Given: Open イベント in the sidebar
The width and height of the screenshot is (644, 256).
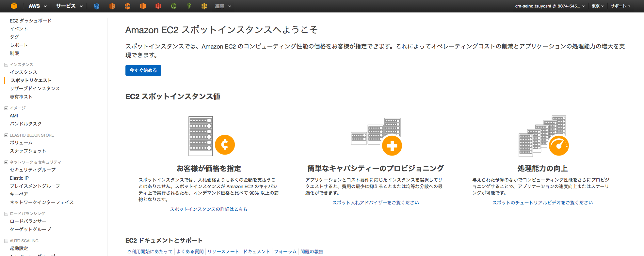Looking at the screenshot, I should pyautogui.click(x=19, y=29).
